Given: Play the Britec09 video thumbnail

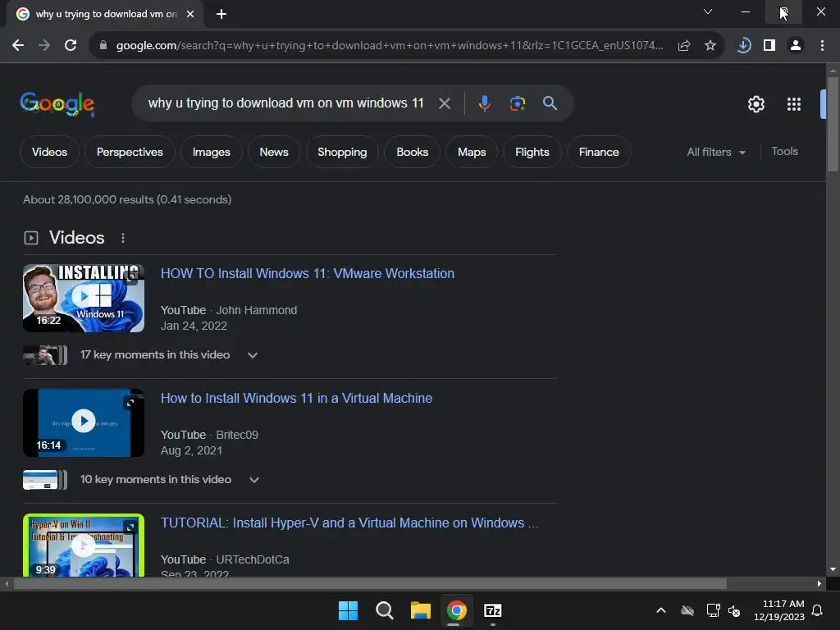Looking at the screenshot, I should 84,422.
